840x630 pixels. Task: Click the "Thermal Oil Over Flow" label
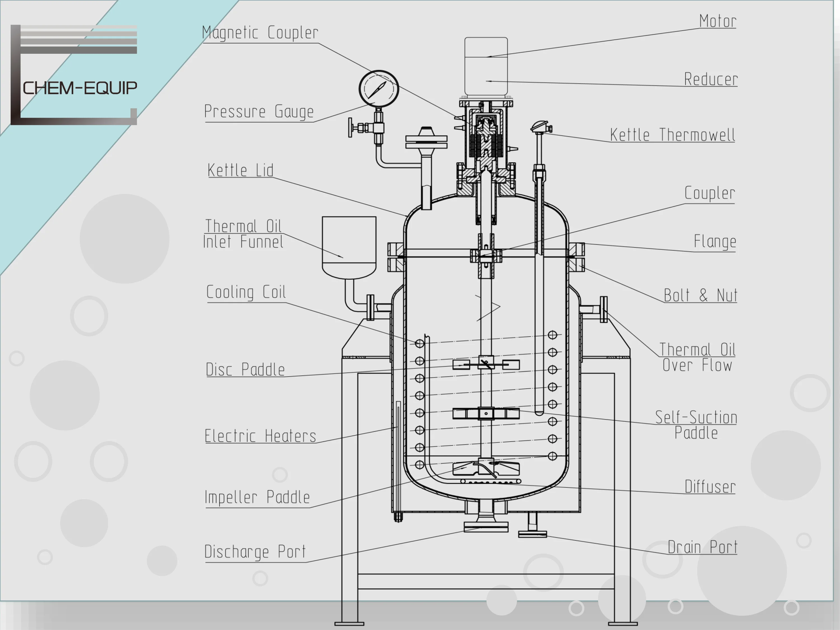click(x=697, y=357)
